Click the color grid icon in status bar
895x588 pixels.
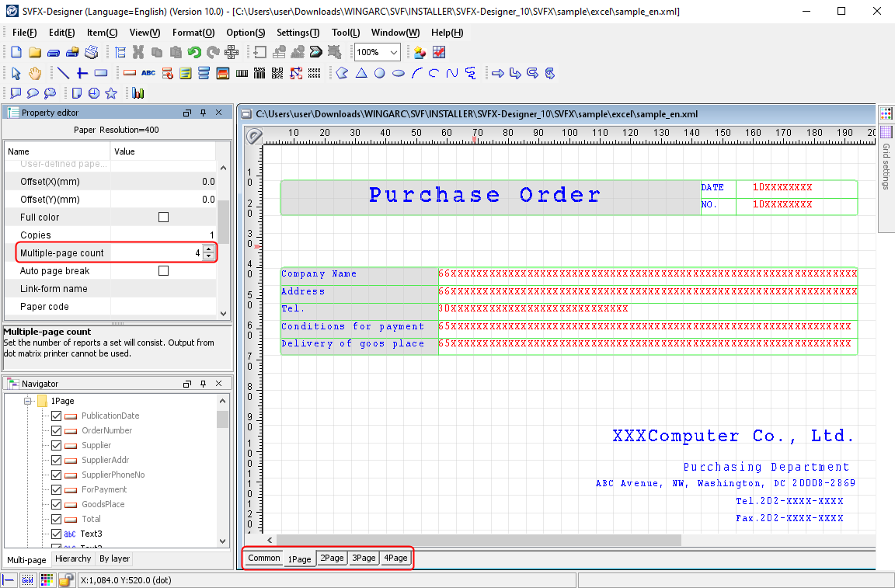click(x=47, y=580)
